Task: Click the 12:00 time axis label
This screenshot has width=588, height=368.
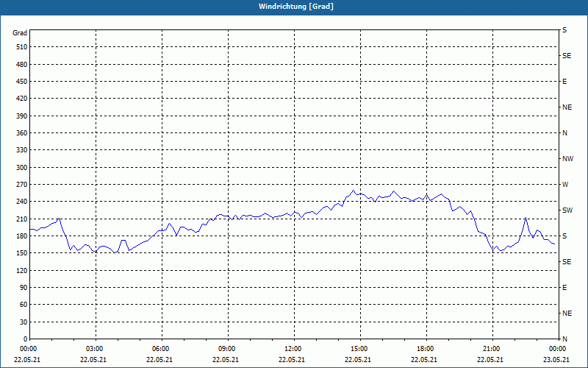Action: click(x=293, y=349)
